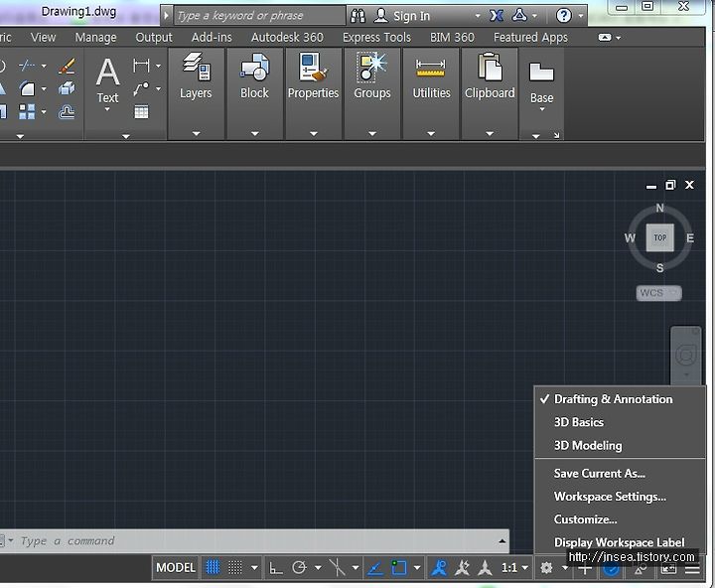Toggle 2D Object Snap
715x588 pixels.
(x=399, y=568)
